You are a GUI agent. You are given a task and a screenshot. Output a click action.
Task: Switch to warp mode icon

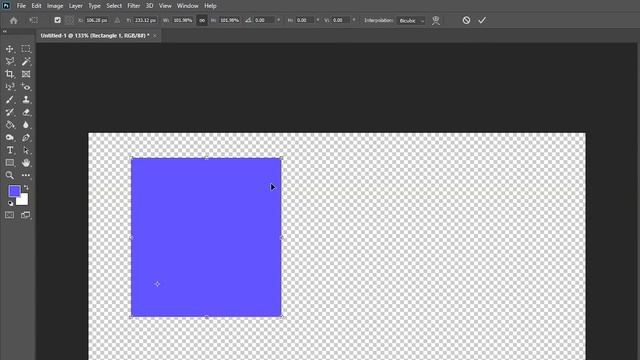tap(436, 20)
